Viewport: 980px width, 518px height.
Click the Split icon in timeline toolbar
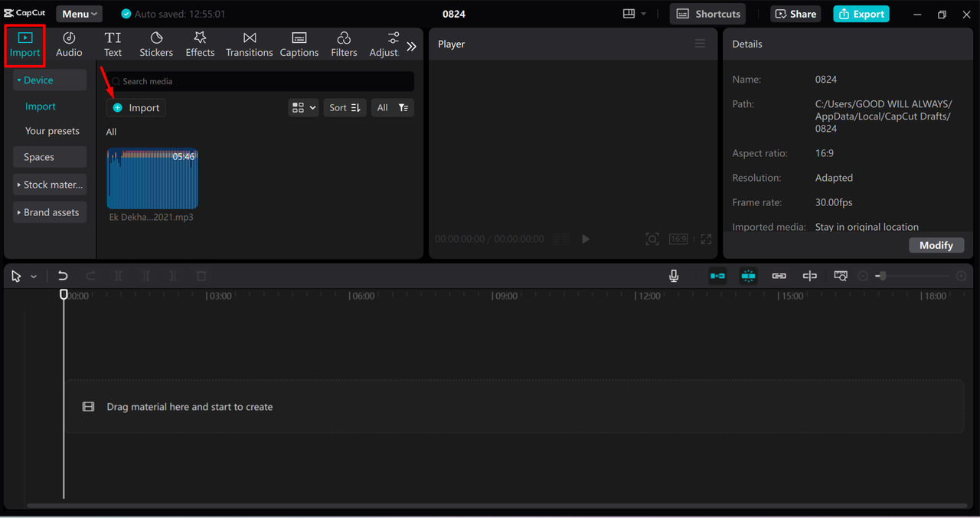point(118,276)
